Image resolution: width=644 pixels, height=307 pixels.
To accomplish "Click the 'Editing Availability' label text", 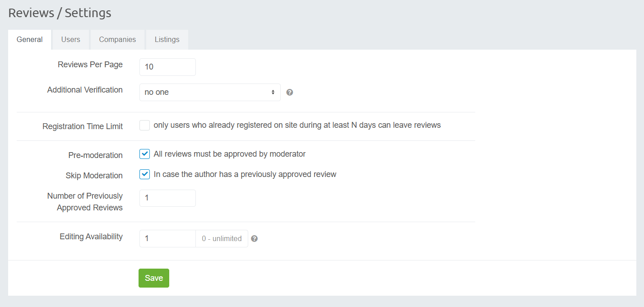I will [x=91, y=237].
